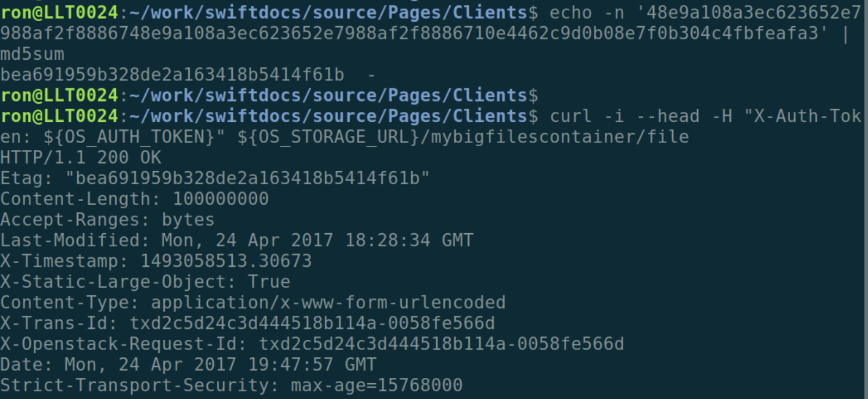Click the Content-Type application/x-www-form-urlencoded value
Image resolution: width=868 pixels, height=399 pixels.
point(328,302)
